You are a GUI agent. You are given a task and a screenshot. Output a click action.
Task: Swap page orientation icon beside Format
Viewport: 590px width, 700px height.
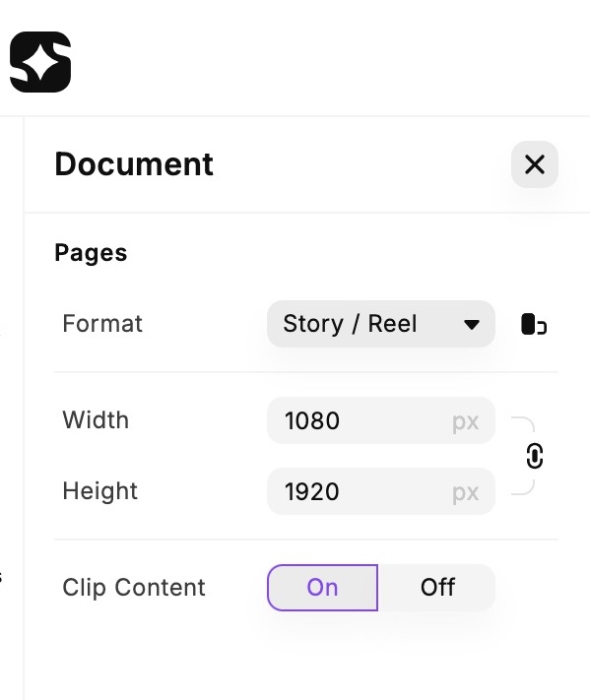click(x=534, y=324)
